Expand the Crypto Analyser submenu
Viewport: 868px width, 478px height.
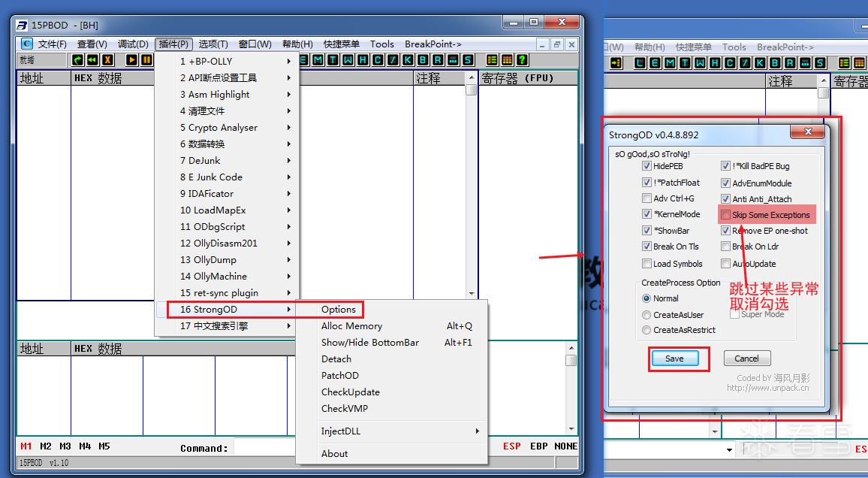tap(227, 128)
